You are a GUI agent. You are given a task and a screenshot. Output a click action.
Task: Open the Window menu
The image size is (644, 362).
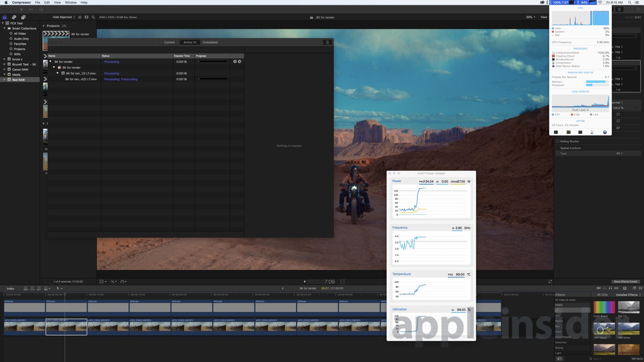coord(71,2)
